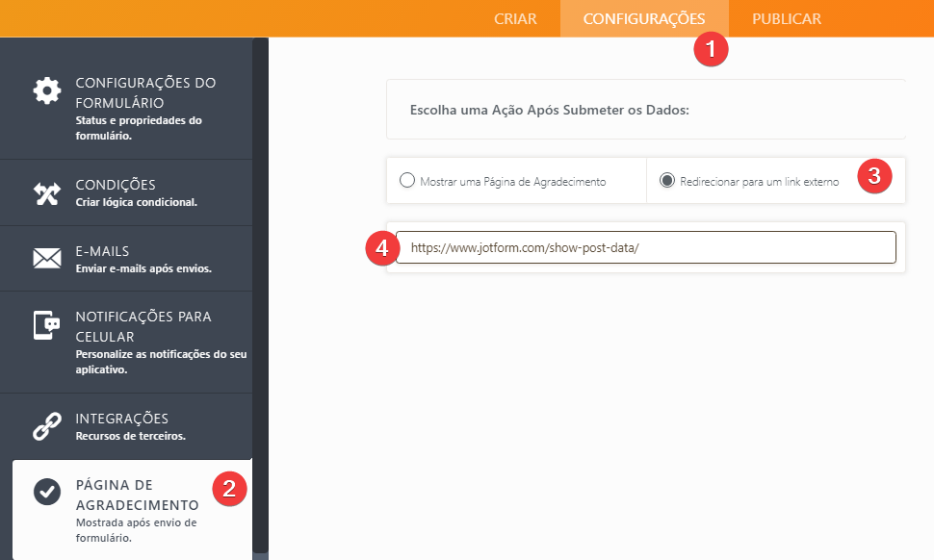Click the gear icon for form settings
Screen dimensions: 934x560
pyautogui.click(x=47, y=91)
